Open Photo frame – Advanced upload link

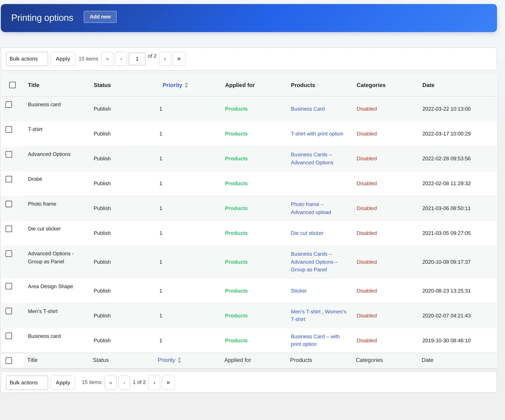tap(311, 208)
